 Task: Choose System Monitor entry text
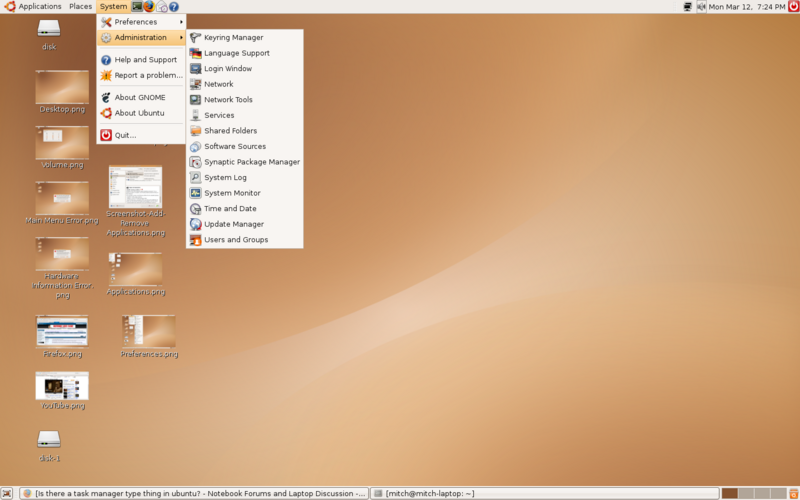232,193
